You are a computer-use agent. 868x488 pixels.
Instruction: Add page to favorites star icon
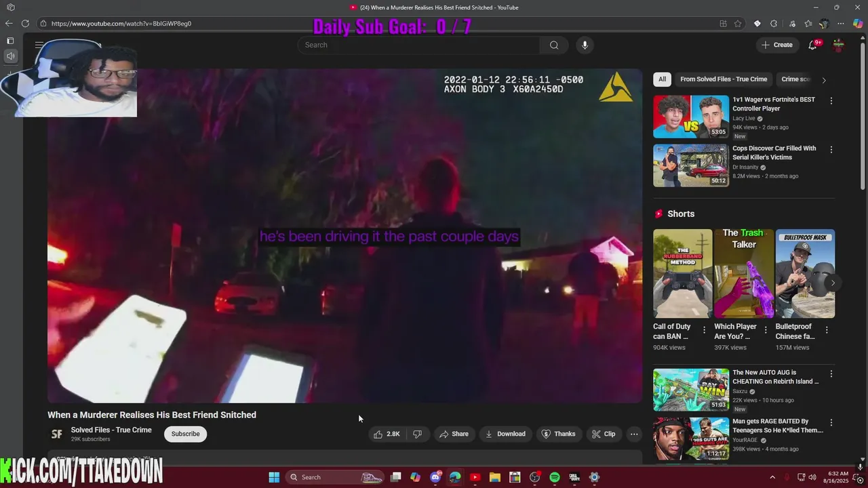coord(738,23)
